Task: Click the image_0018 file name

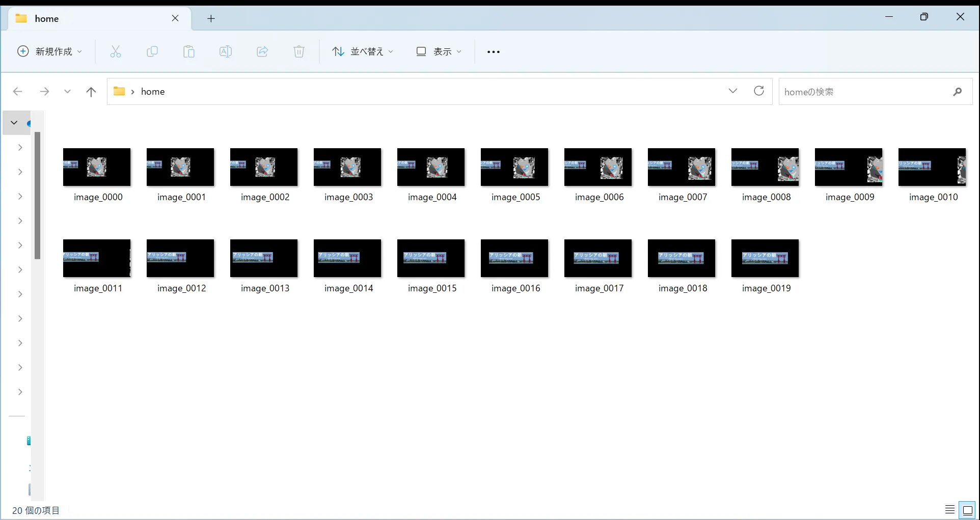Action: click(683, 288)
